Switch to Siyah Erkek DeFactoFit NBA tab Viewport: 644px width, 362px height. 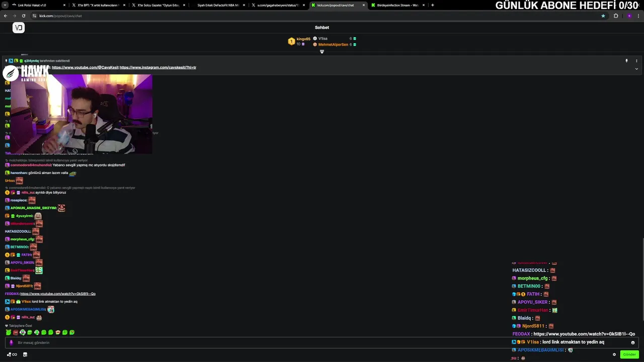pyautogui.click(x=218, y=5)
